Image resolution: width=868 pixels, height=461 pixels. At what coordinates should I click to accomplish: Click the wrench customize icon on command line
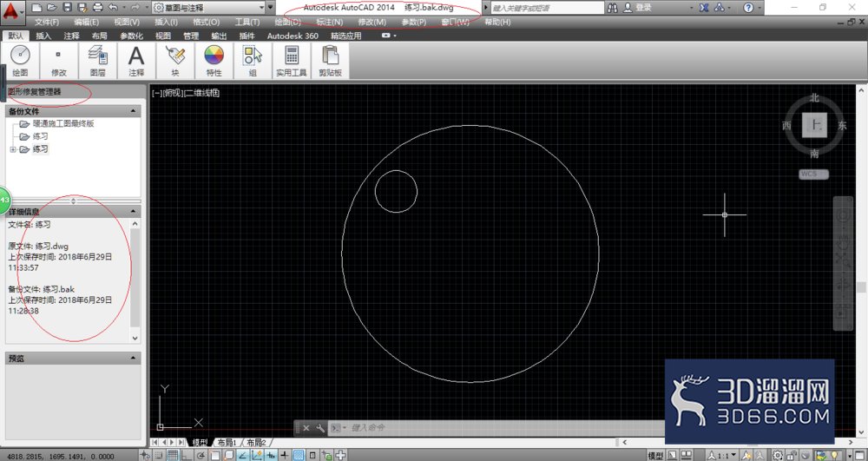[320, 428]
